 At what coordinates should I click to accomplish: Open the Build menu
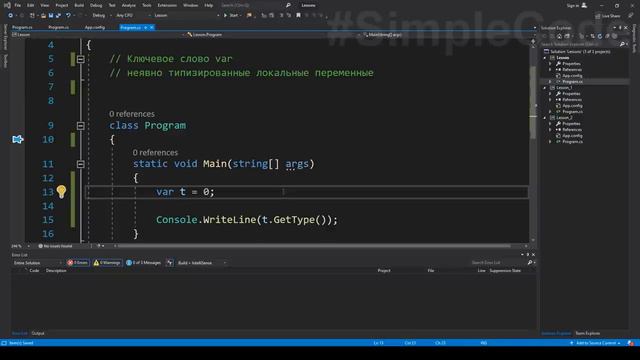tap(79, 5)
